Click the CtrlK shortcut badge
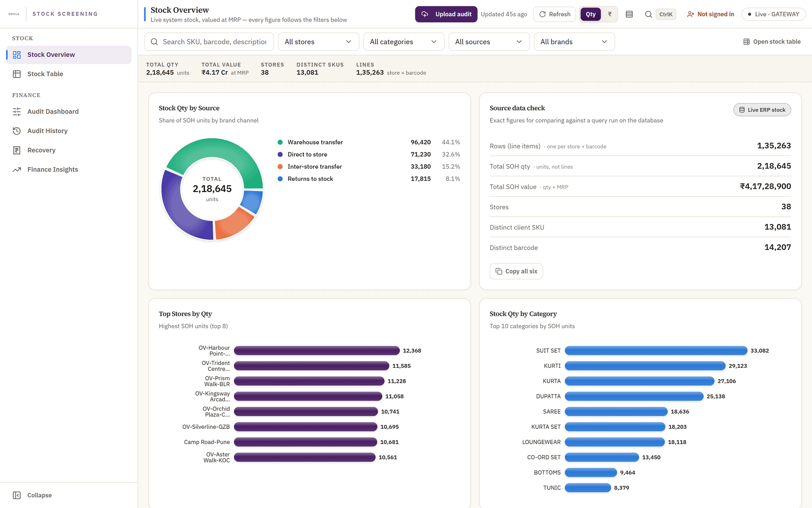Viewport: 812px width, 508px height. 666,14
